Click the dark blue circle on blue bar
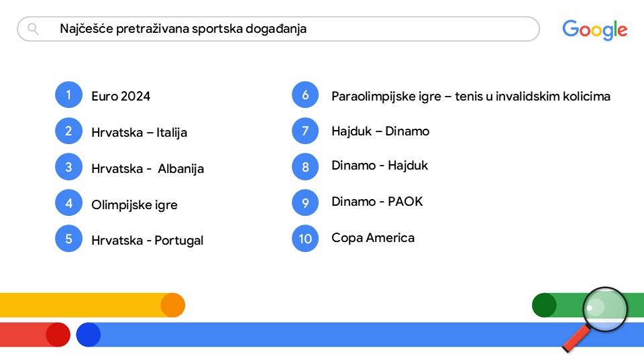This screenshot has height=362, width=644. [88, 335]
